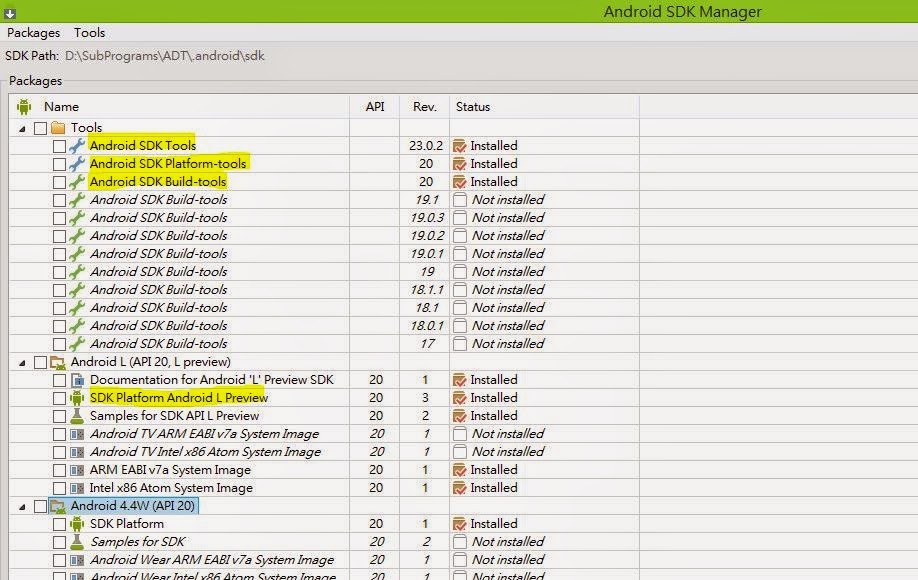Screen dimensions: 918x580
Task: Open the Tools menu
Action: (89, 32)
